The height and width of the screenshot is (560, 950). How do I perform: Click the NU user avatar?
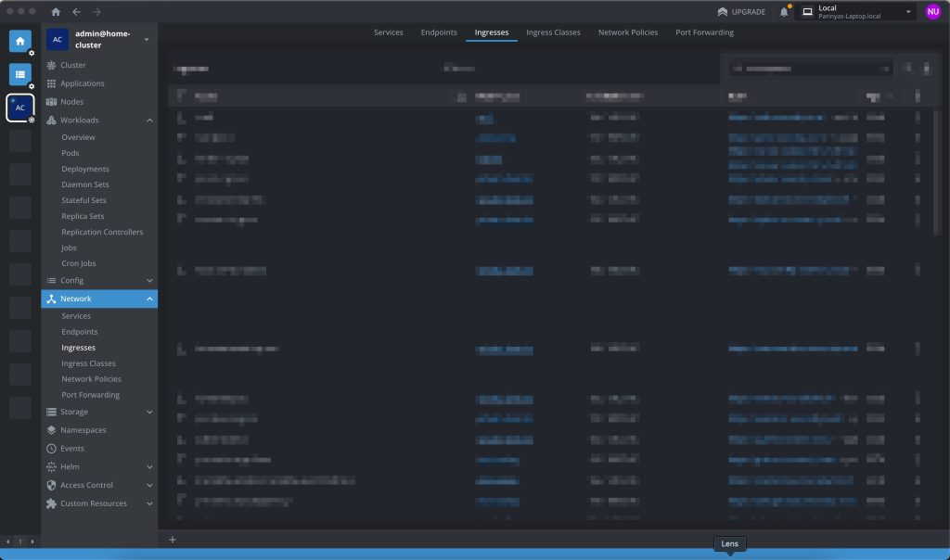click(x=933, y=12)
